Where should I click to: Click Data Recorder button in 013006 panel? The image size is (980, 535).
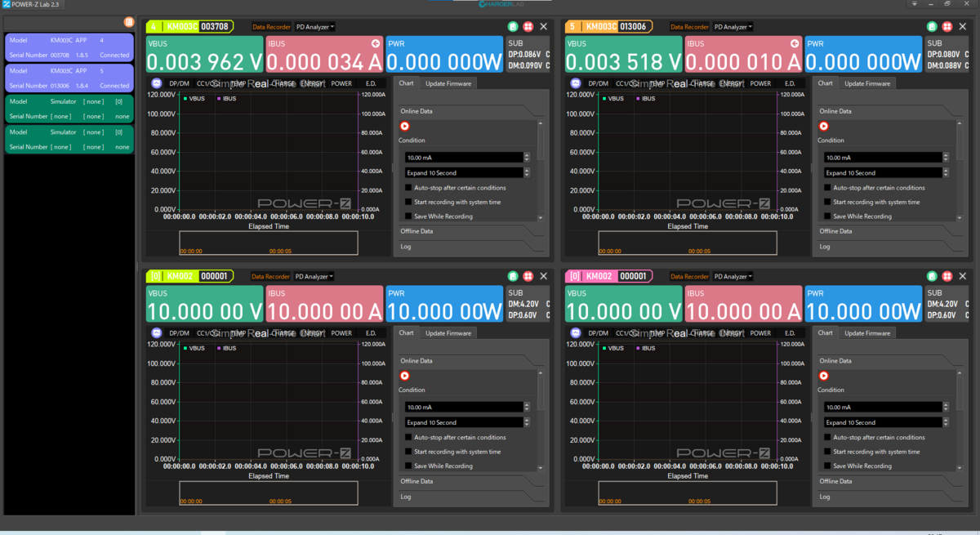[x=689, y=27]
